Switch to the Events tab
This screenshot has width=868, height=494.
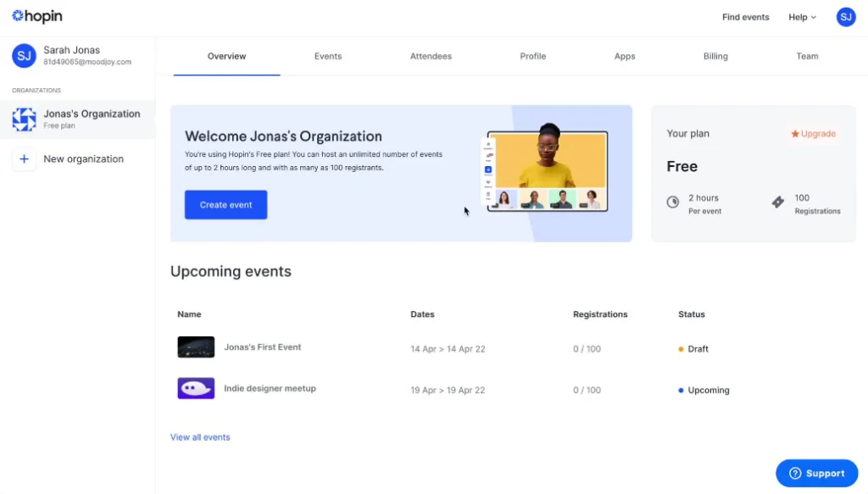328,57
